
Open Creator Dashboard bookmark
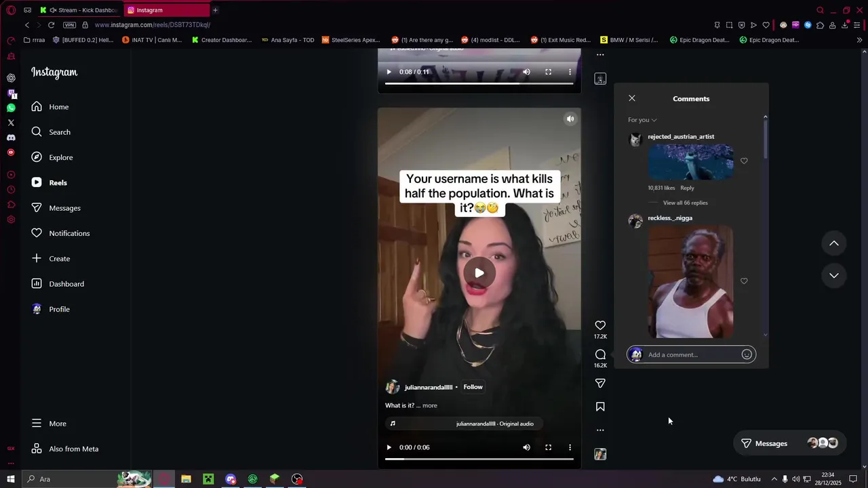(222, 40)
